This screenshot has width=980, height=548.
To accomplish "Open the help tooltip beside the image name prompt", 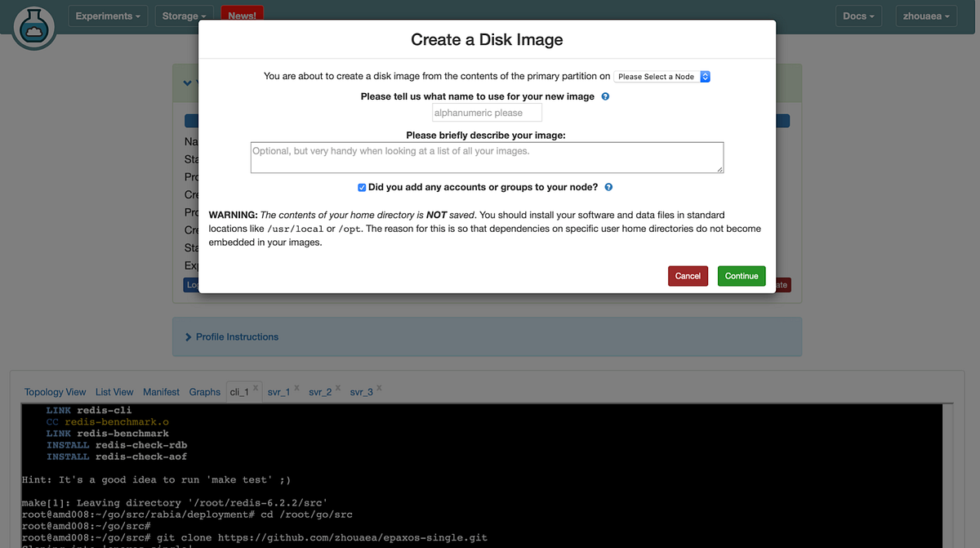I will pos(605,96).
